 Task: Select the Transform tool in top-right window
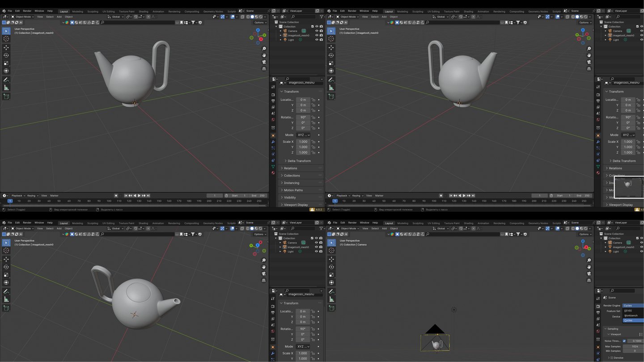pyautogui.click(x=331, y=71)
